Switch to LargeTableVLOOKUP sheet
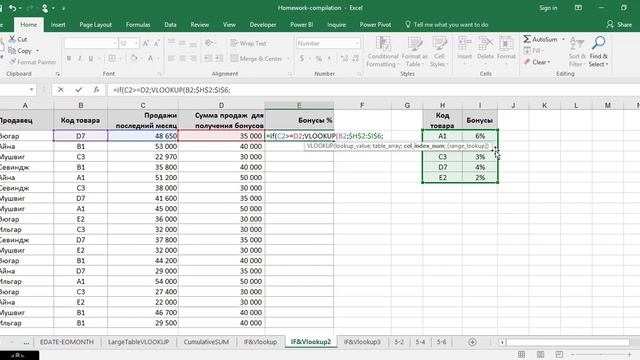Viewport: 640px width, 360px height. click(138, 342)
